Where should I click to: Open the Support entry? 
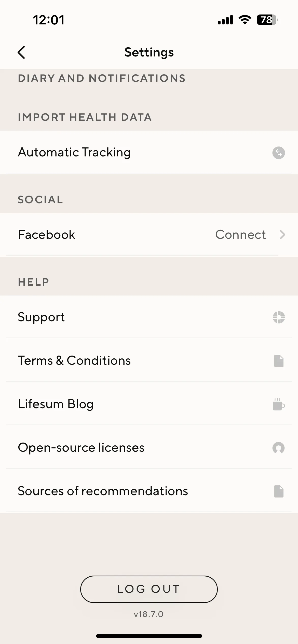[x=149, y=317]
